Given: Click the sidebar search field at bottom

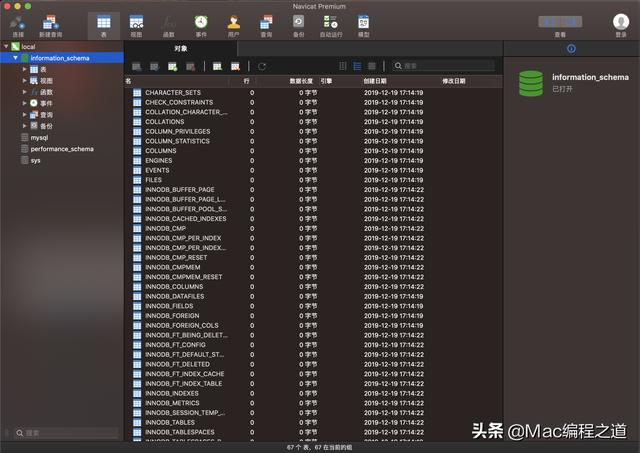Looking at the screenshot, I should pyautogui.click(x=65, y=433).
